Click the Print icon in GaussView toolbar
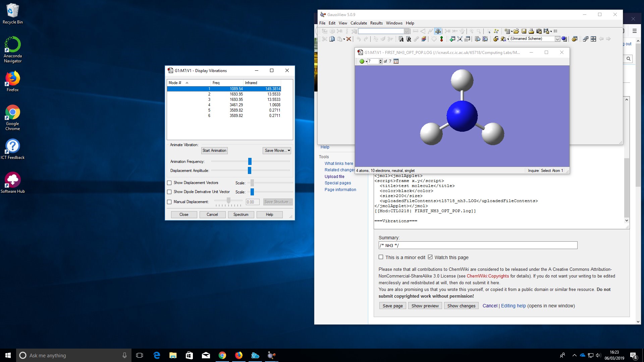 pyautogui.click(x=531, y=31)
